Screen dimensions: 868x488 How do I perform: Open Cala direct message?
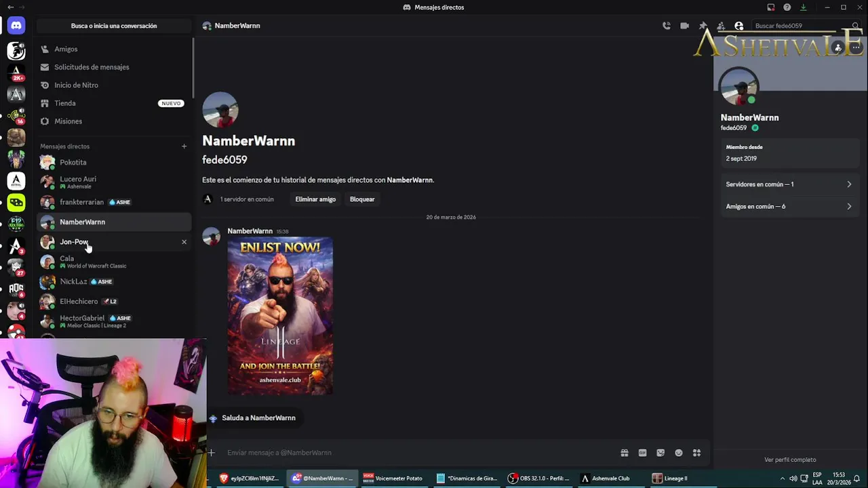[x=114, y=262]
